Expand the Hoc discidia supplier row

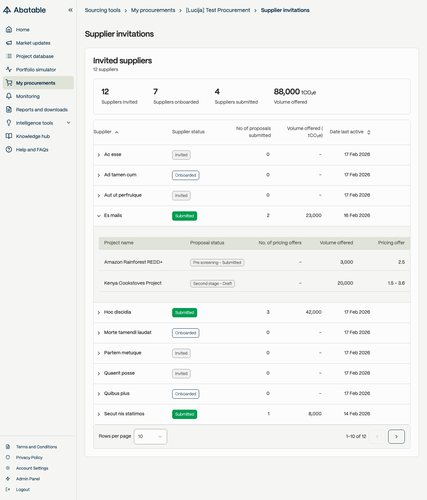point(99,312)
